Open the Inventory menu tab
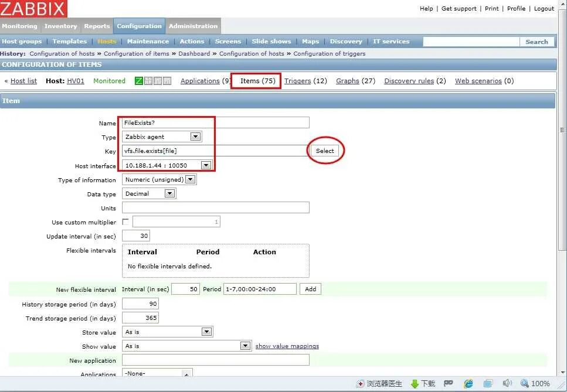Image resolution: width=567 pixels, height=392 pixels. [x=60, y=26]
